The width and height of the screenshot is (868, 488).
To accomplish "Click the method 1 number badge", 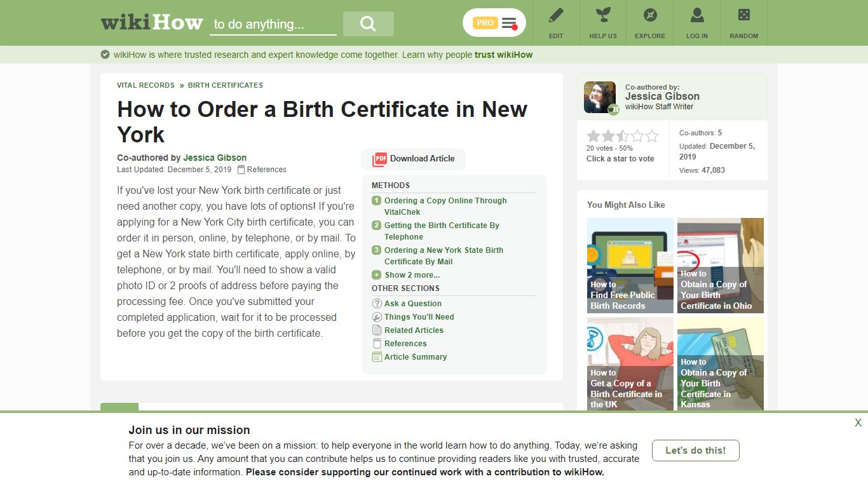I will point(377,201).
